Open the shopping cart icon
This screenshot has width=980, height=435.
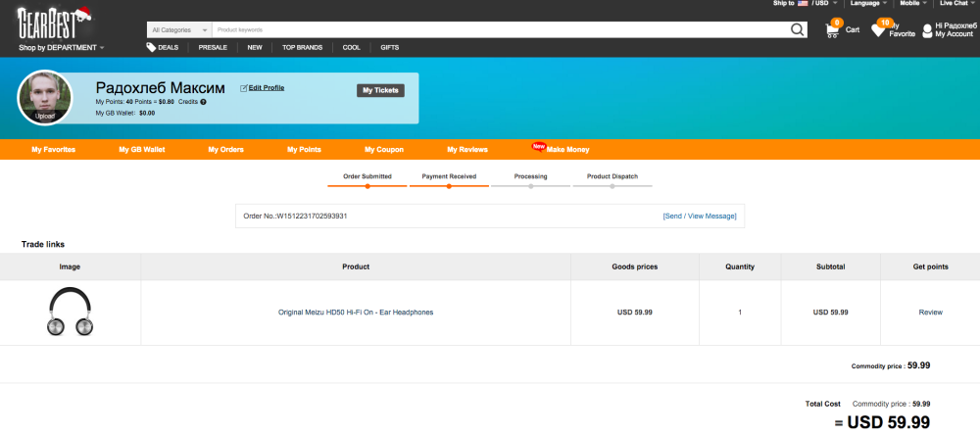[x=832, y=30]
